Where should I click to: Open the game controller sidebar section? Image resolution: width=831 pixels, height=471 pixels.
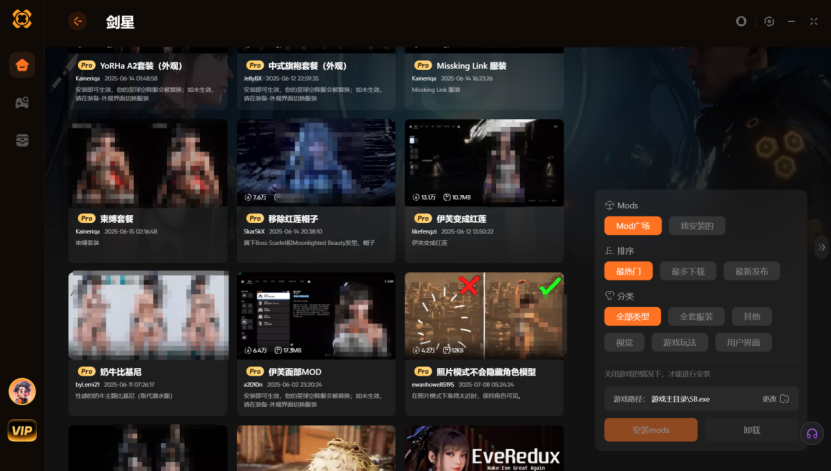[22, 103]
